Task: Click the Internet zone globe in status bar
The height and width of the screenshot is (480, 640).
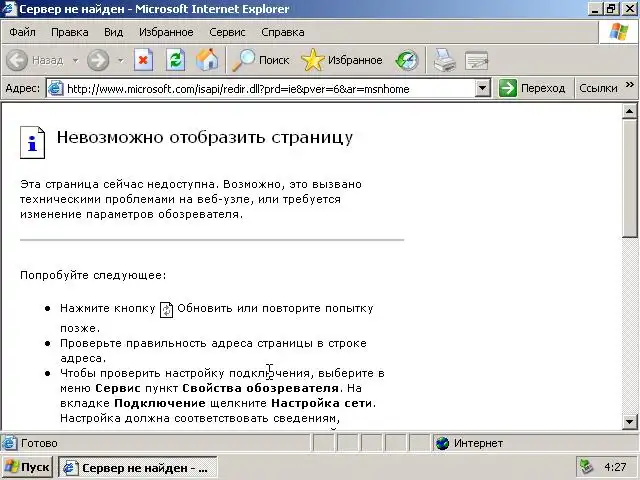Action: tap(442, 443)
